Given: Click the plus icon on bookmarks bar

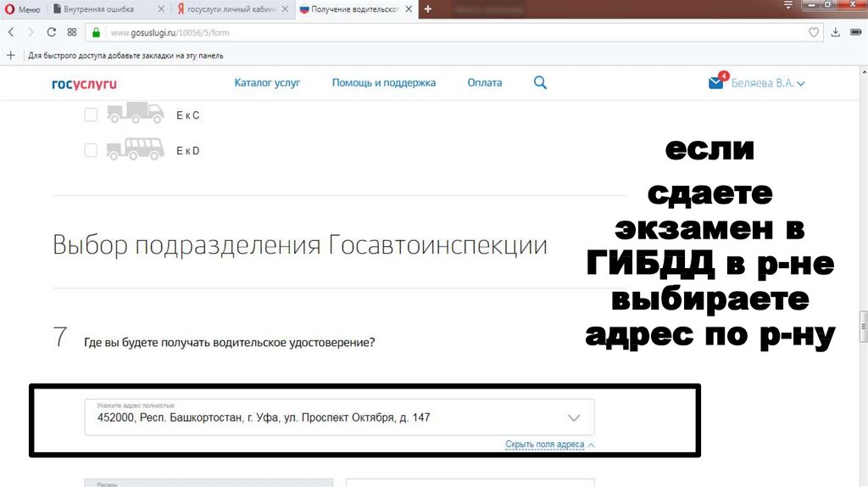Looking at the screenshot, I should coord(10,55).
